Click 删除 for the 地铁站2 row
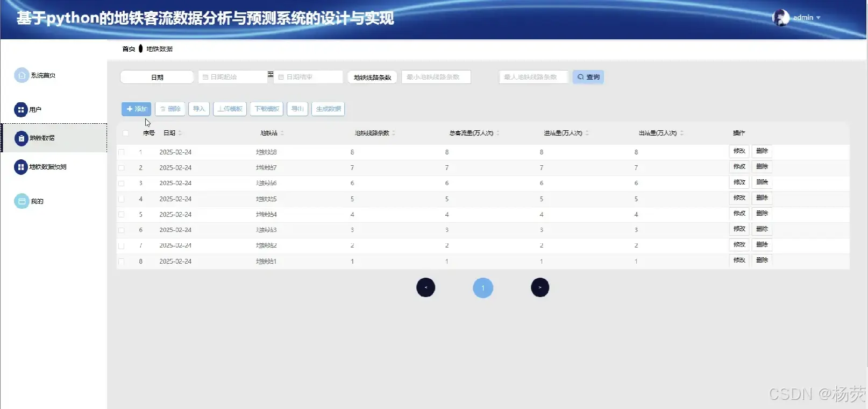 pyautogui.click(x=762, y=245)
